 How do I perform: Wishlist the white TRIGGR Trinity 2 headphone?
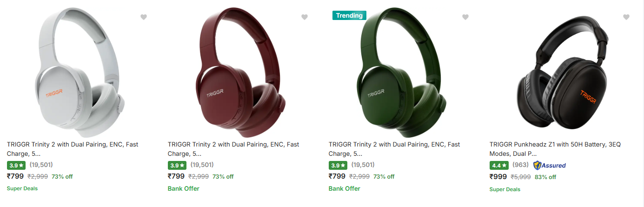pyautogui.click(x=144, y=17)
